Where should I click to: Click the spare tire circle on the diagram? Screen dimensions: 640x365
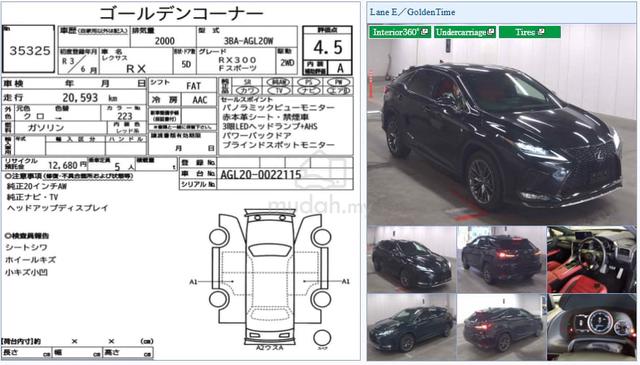point(322,337)
